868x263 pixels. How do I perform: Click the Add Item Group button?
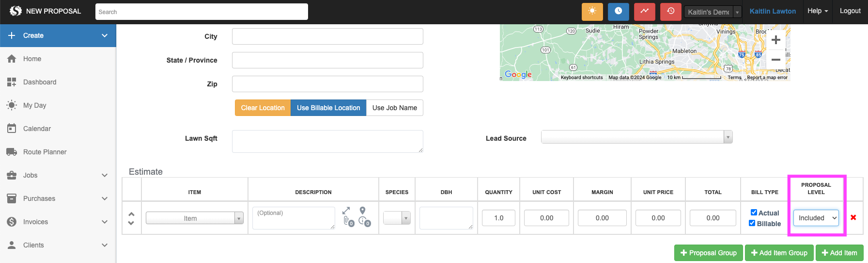pyautogui.click(x=779, y=253)
